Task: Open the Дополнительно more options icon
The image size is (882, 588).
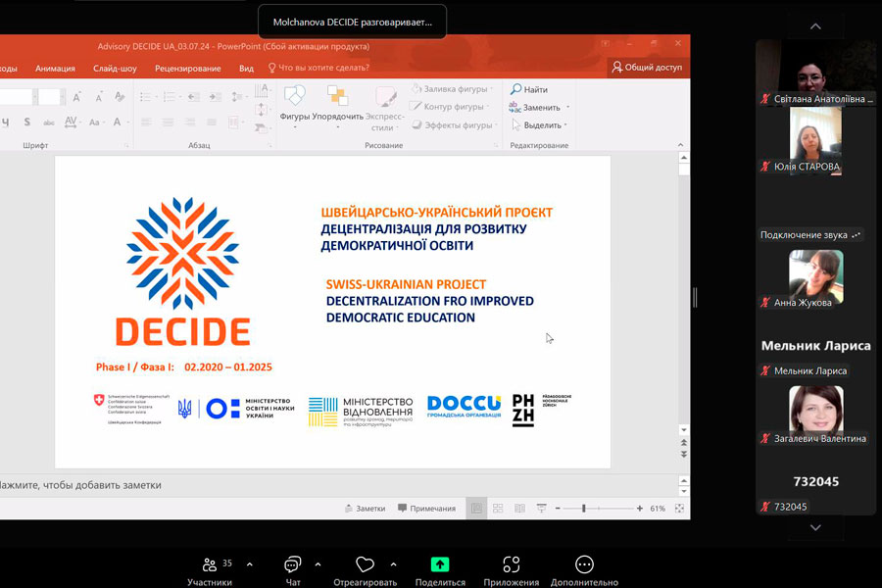Action: coord(584,564)
